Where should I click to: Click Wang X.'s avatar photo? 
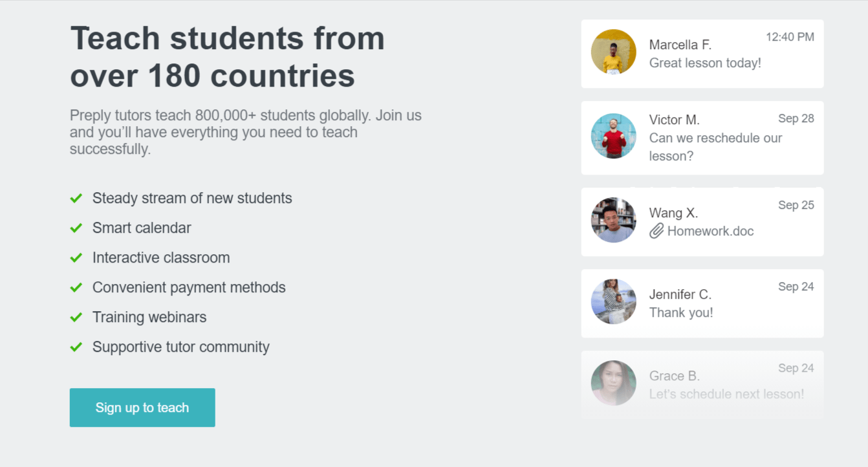click(613, 220)
